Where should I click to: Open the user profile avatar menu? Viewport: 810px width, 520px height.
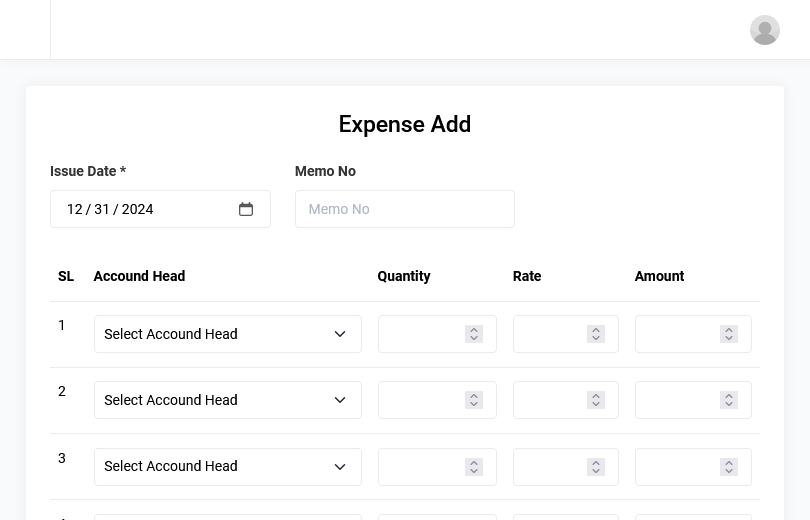[764, 30]
